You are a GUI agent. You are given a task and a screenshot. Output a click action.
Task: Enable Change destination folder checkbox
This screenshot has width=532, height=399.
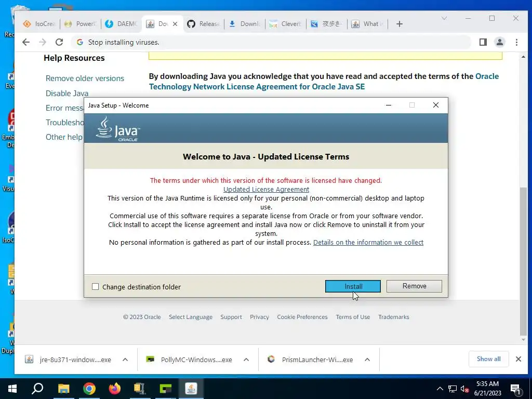96,287
